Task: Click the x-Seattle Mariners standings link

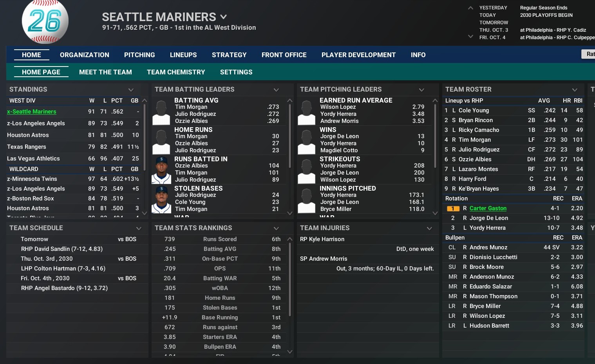Action: point(32,112)
